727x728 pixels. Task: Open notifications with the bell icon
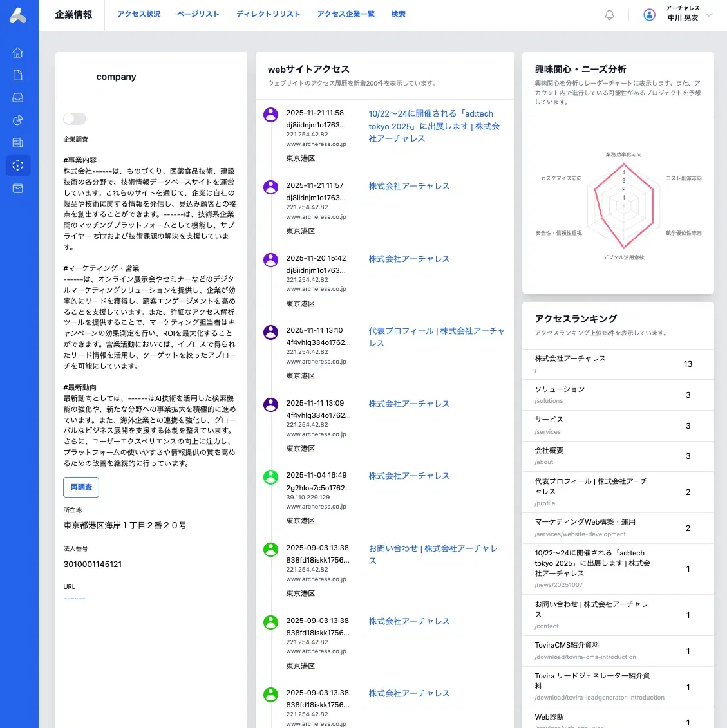(609, 15)
